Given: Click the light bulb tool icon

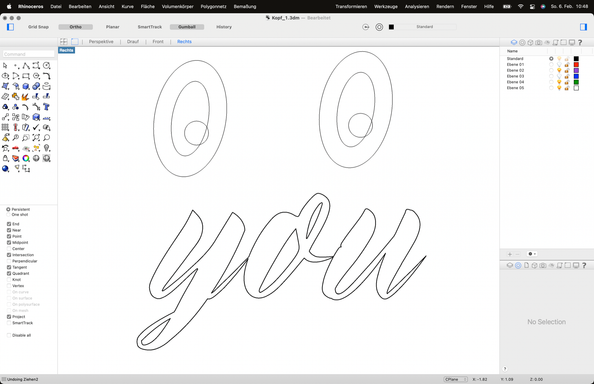Looking at the screenshot, I should tap(46, 148).
